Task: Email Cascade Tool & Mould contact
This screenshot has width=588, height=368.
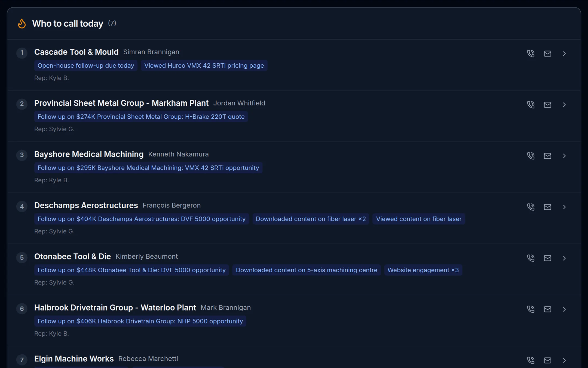Action: (x=547, y=53)
